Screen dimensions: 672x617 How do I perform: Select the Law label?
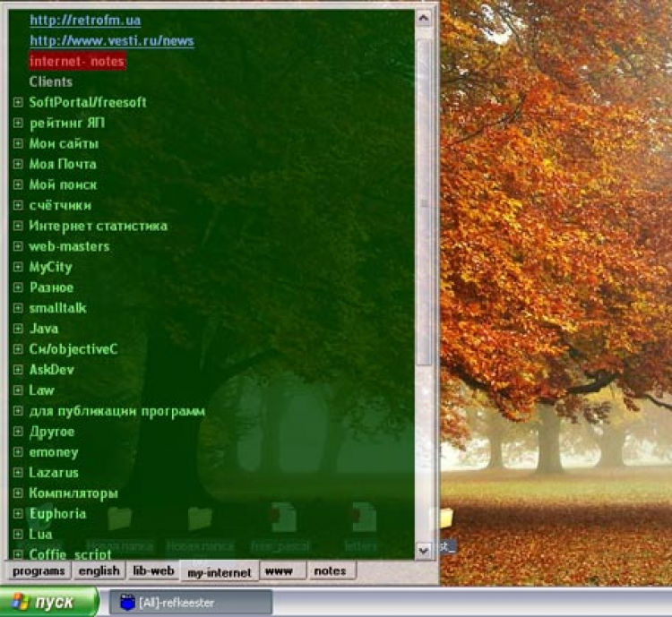tap(41, 390)
